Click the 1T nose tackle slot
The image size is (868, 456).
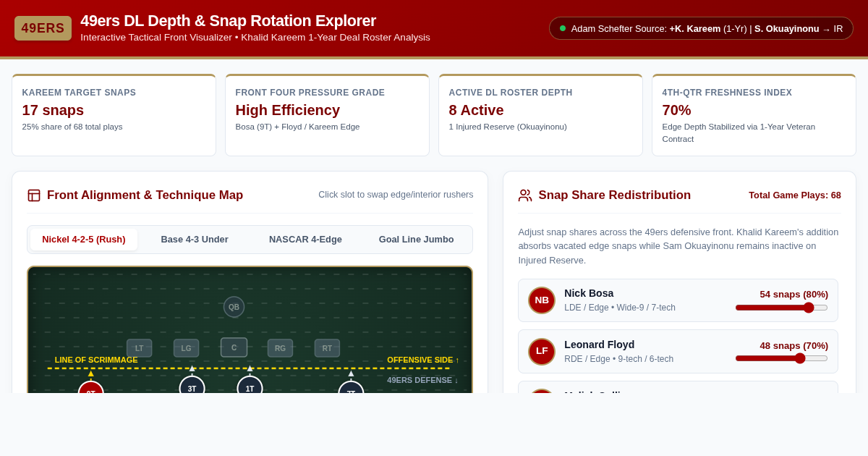pyautogui.click(x=250, y=387)
